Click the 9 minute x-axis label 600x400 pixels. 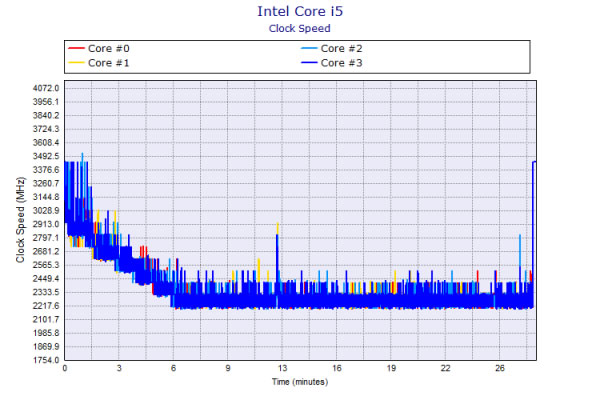pos(228,368)
